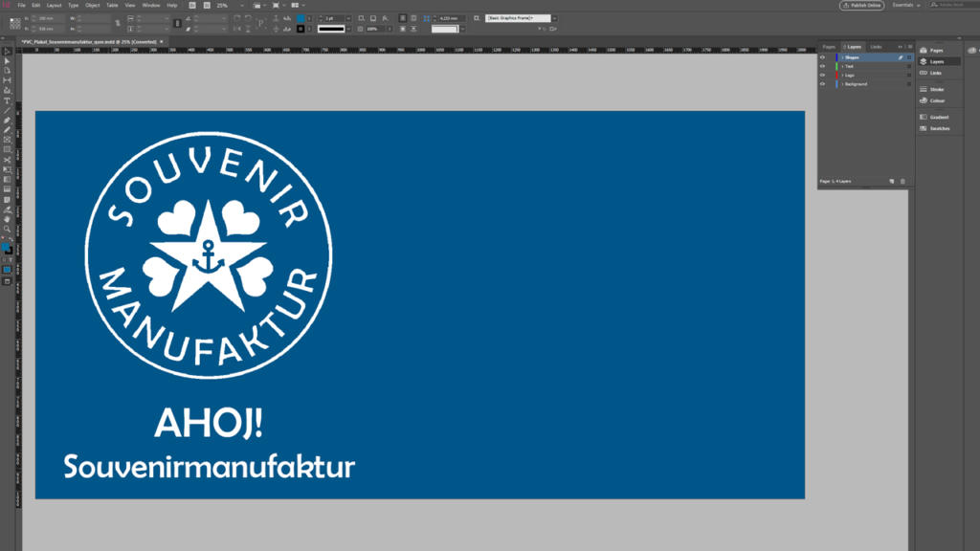The image size is (980, 551).
Task: Expand the Text layer disclosure arrow
Action: (842, 66)
